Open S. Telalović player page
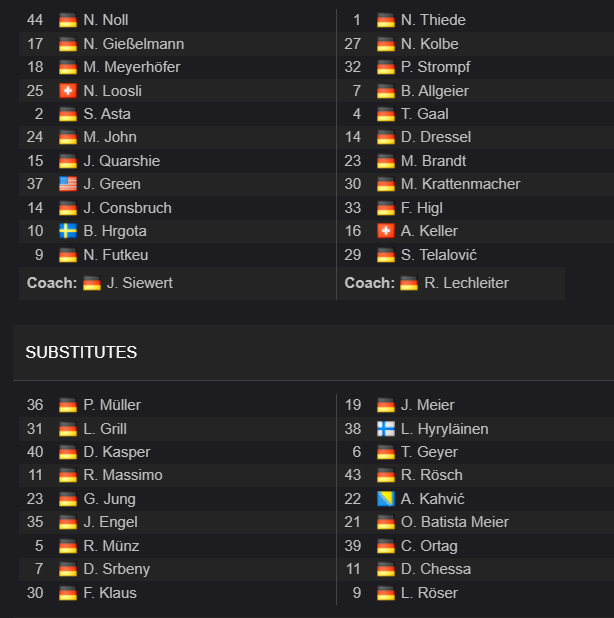Image resolution: width=614 pixels, height=618 pixels. 439,255
